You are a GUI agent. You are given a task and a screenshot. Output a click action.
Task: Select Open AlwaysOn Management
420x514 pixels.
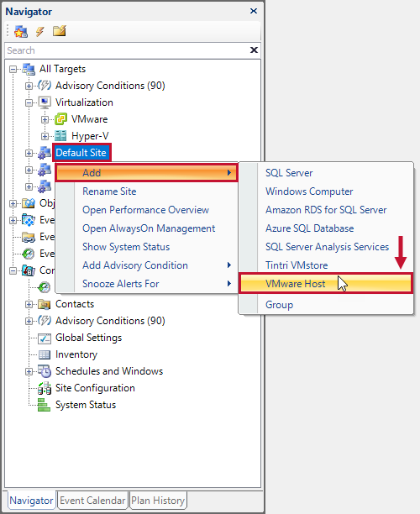pos(146,228)
